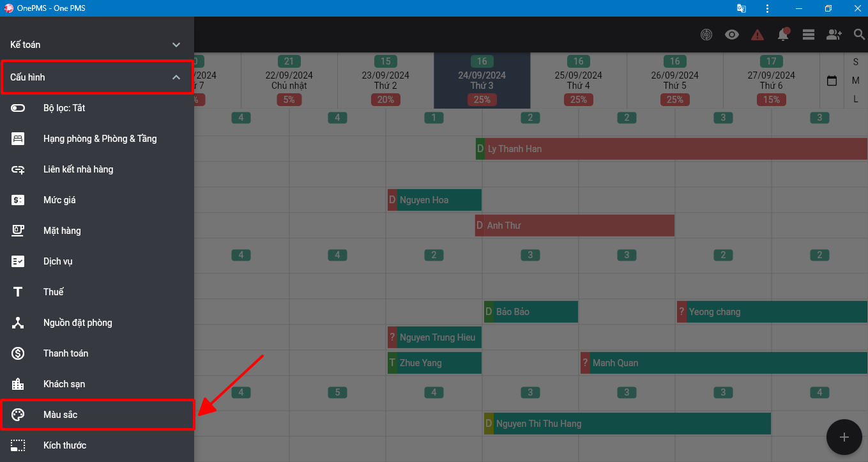868x462 pixels.
Task: Open the calendar date picker icon
Action: (x=832, y=81)
